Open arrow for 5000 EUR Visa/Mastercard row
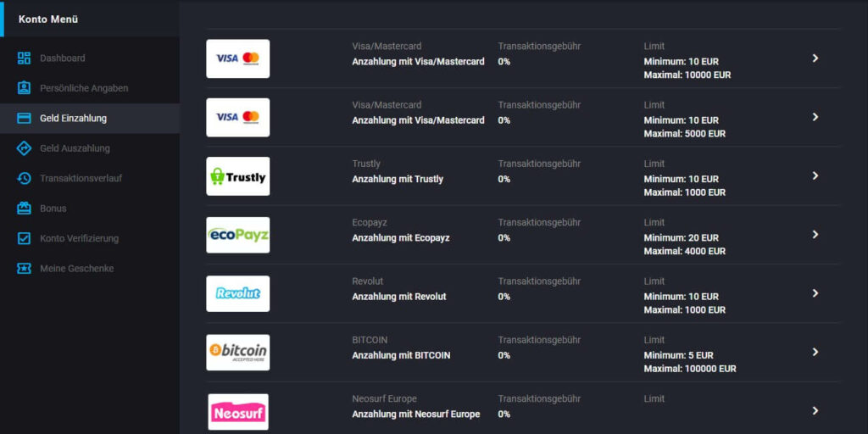 pos(815,117)
